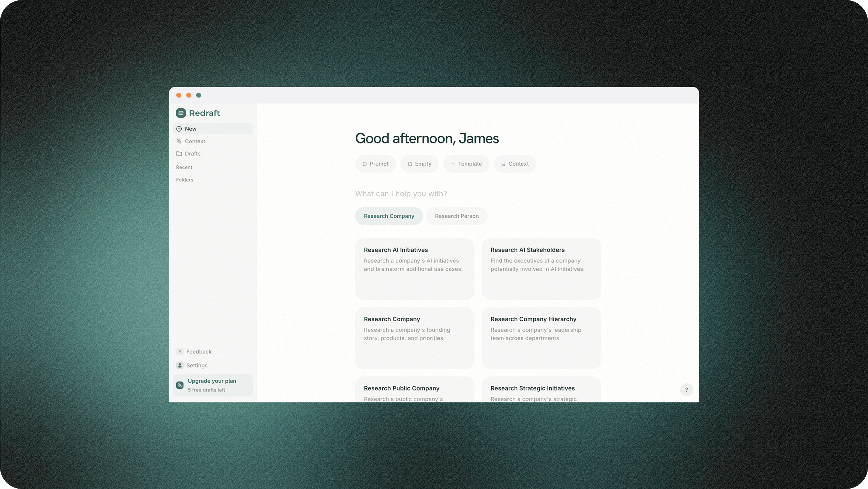868x489 pixels.
Task: Click the Settings person icon
Action: pos(180,365)
